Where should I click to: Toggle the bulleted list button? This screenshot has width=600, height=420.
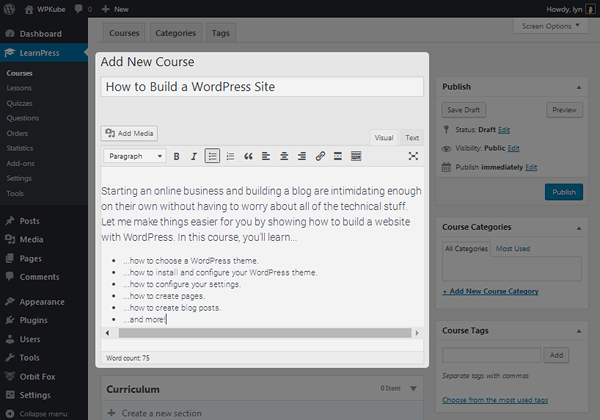[212, 156]
